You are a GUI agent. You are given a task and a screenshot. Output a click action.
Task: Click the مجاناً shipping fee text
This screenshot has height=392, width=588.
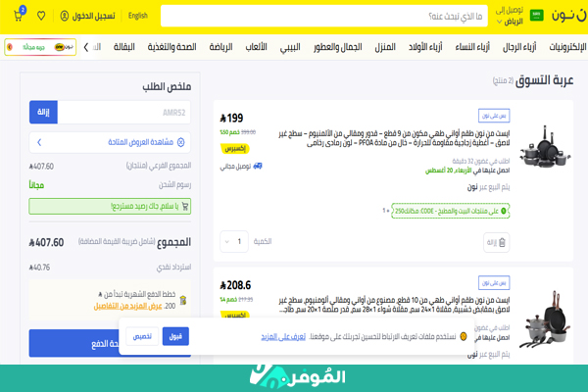click(x=36, y=185)
